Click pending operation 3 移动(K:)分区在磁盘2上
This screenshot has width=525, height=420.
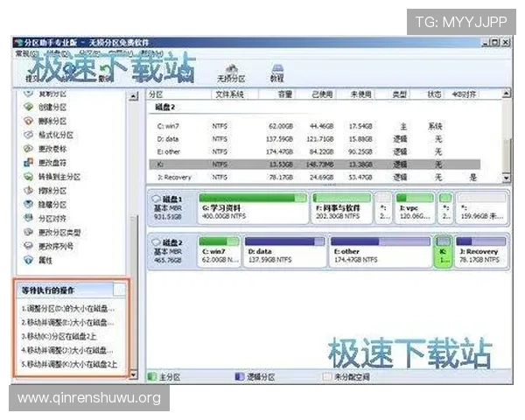click(59, 336)
